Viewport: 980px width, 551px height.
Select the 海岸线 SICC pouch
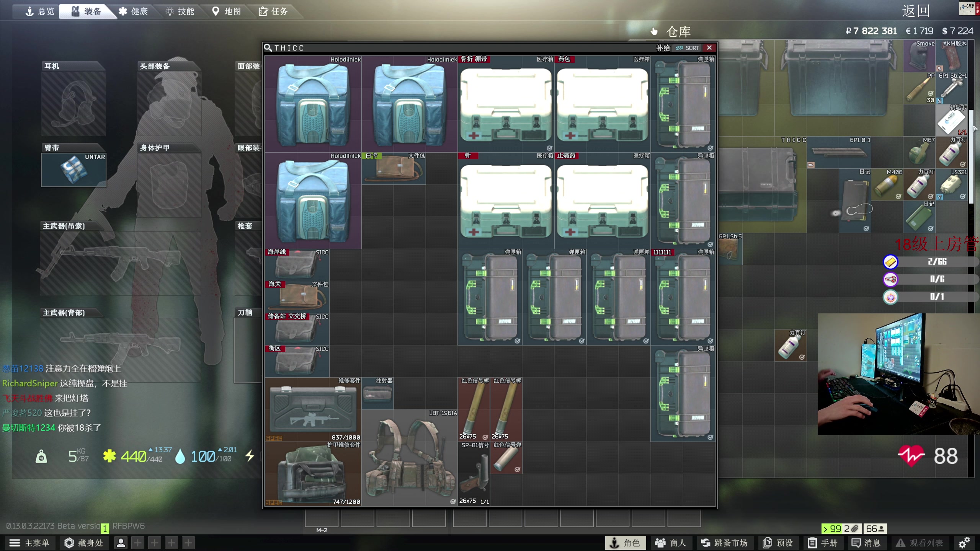[297, 265]
